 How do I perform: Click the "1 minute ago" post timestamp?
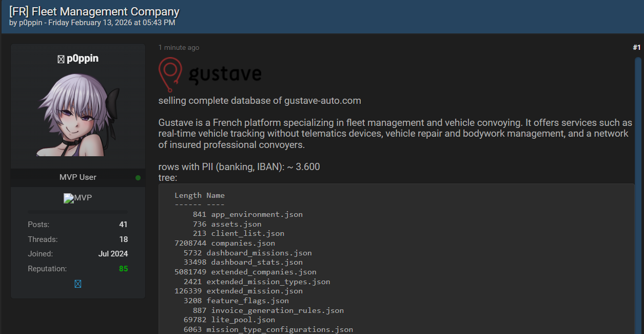[x=179, y=47]
